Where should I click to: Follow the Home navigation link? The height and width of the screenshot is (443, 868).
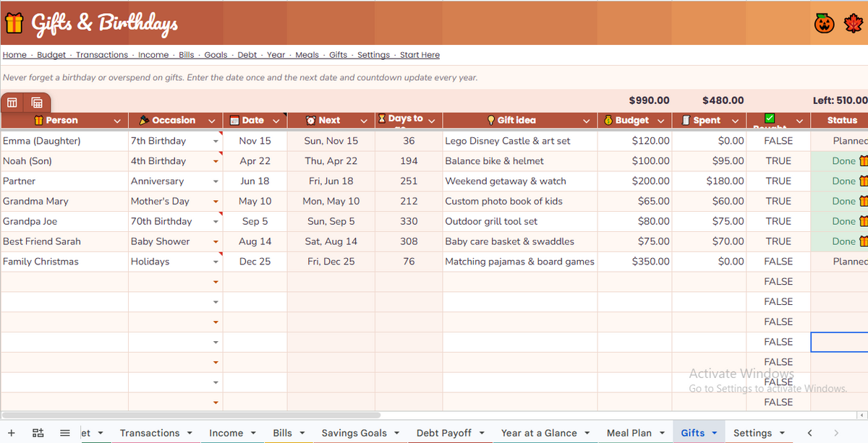(x=14, y=55)
